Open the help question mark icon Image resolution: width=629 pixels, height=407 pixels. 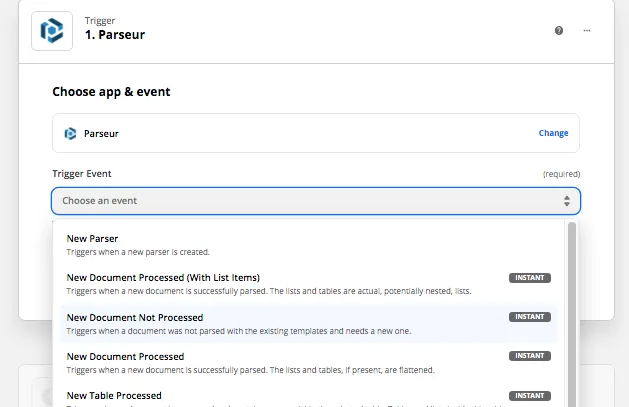tap(559, 31)
